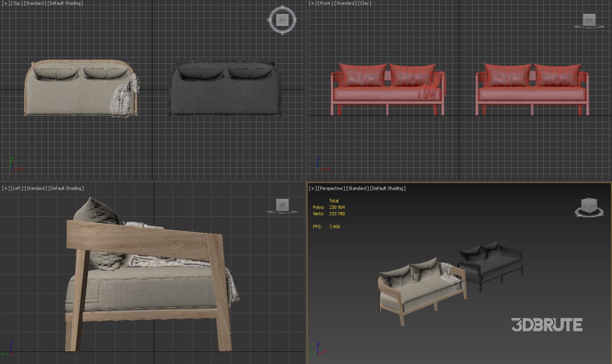Open the Default Shading menu in the Left viewport
Viewport: 612px width, 364px height.
click(66, 188)
